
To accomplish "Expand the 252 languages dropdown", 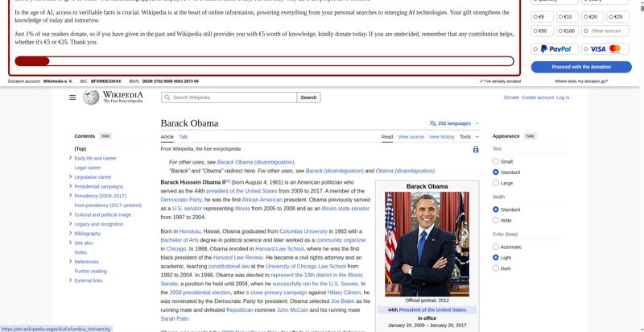I will pos(457,123).
